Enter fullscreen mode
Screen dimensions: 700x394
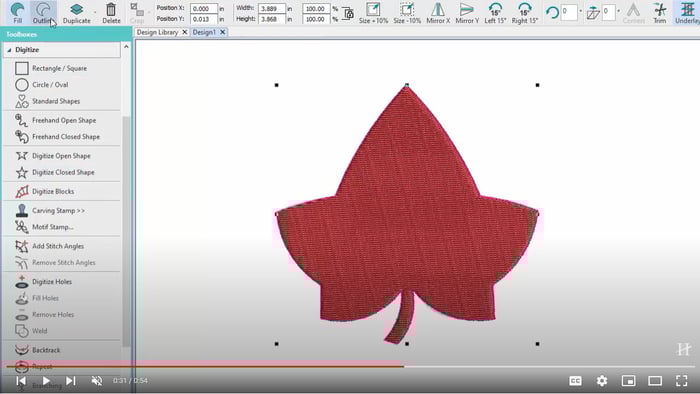point(682,381)
